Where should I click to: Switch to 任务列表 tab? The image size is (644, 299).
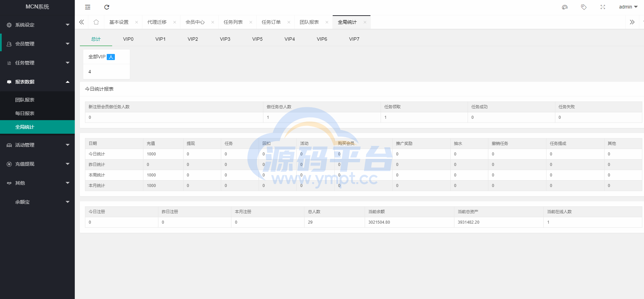[x=233, y=22]
